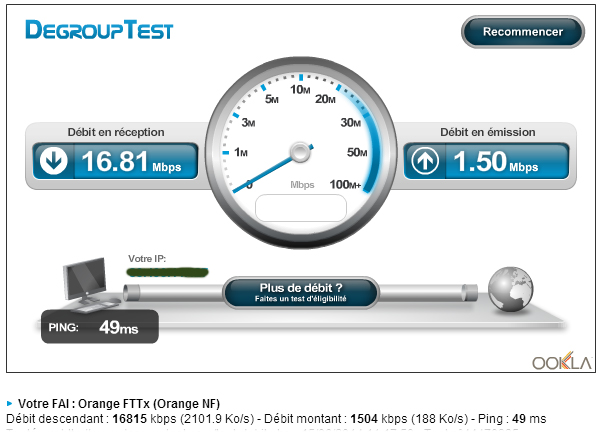
Task: Click the masked IP address
Action: pyautogui.click(x=168, y=272)
